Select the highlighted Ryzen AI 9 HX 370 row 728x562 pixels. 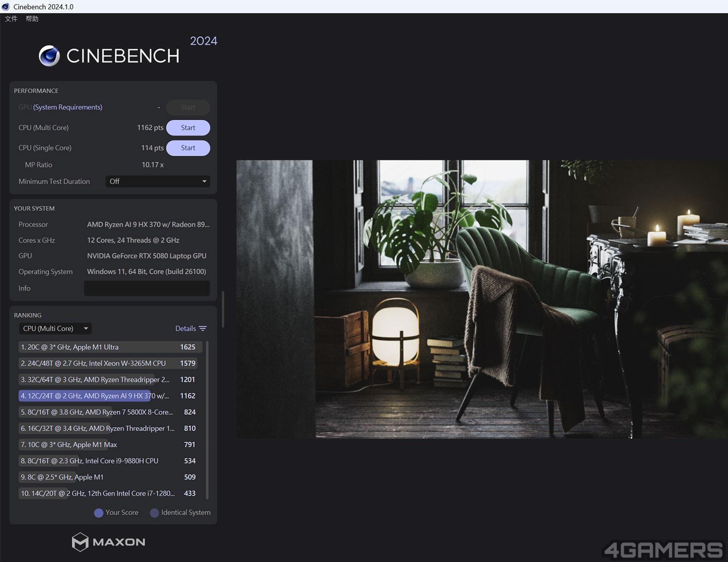click(110, 396)
